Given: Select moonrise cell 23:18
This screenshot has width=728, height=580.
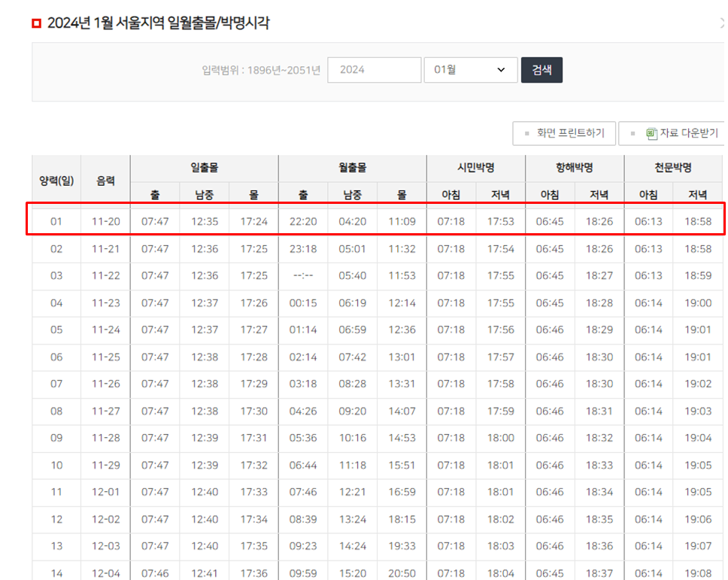Looking at the screenshot, I should 303,249.
